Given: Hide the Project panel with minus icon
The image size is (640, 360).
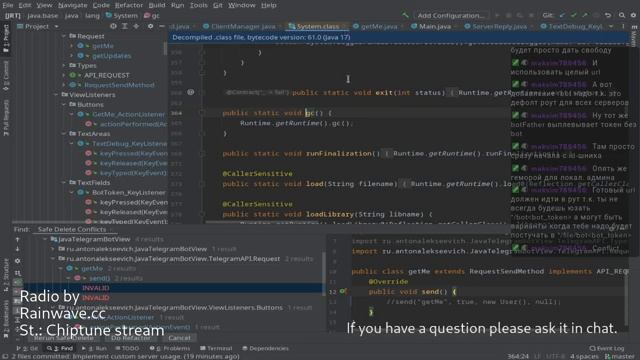Looking at the screenshot, I should coord(162,27).
